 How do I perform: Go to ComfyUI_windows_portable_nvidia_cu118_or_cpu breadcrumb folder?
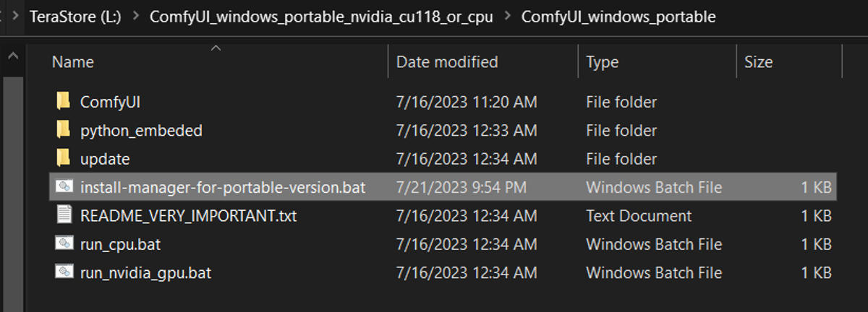321,17
